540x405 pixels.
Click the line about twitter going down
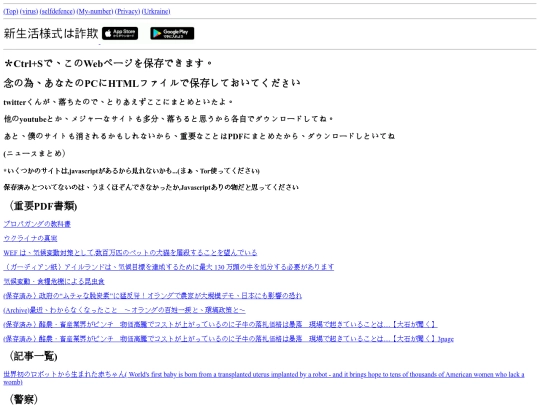click(118, 102)
